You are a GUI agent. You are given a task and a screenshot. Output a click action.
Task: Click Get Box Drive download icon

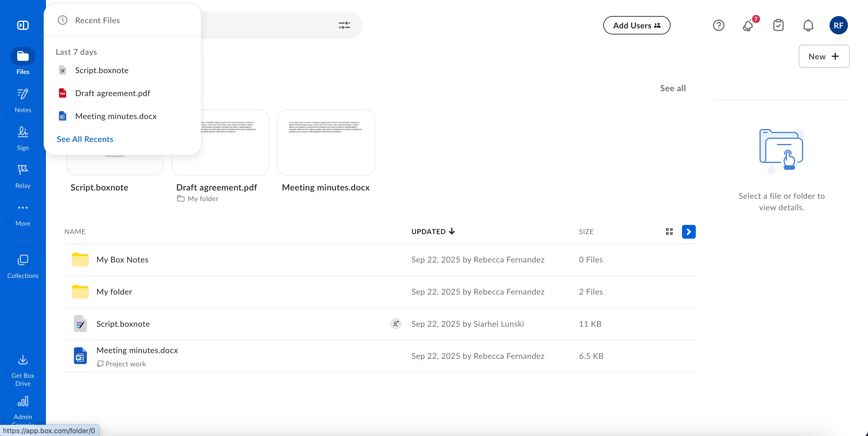pyautogui.click(x=23, y=360)
